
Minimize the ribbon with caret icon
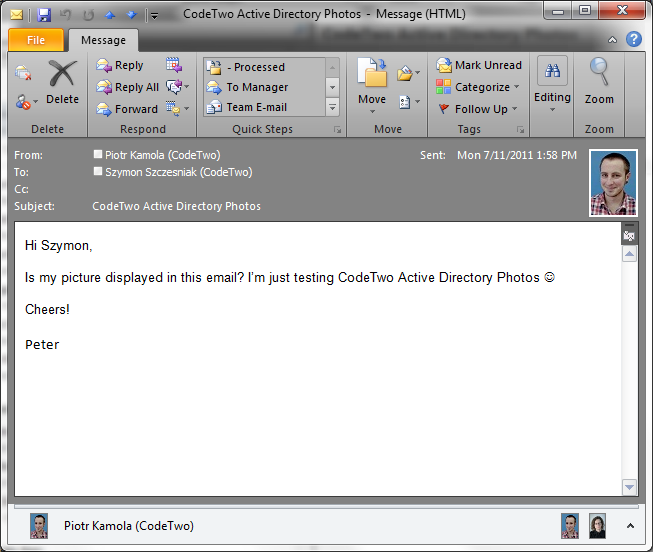tap(612, 40)
